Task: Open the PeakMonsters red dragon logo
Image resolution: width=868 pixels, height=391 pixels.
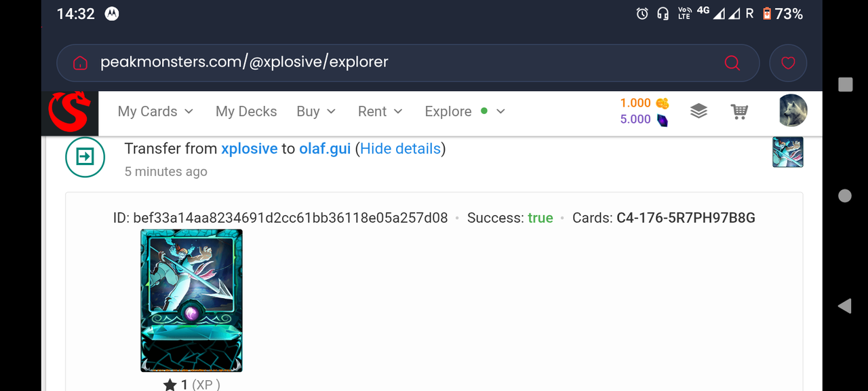Action: point(70,112)
